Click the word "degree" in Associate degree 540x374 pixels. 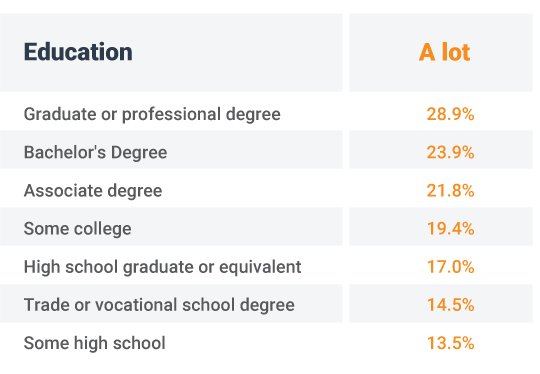click(x=135, y=191)
